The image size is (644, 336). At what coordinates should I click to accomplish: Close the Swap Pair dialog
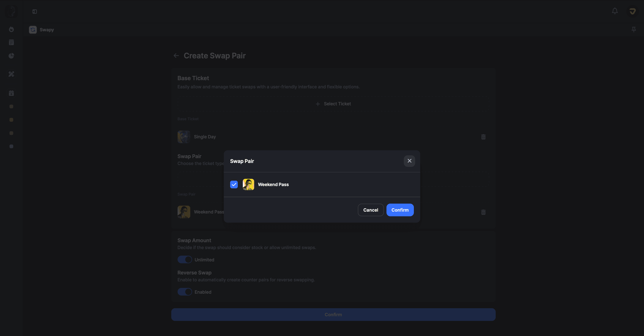click(409, 161)
